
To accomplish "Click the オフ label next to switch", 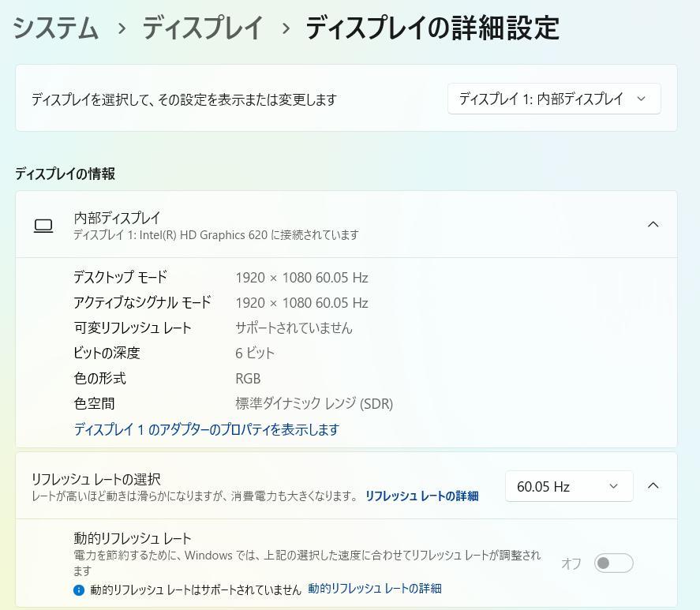I will coord(571,563).
